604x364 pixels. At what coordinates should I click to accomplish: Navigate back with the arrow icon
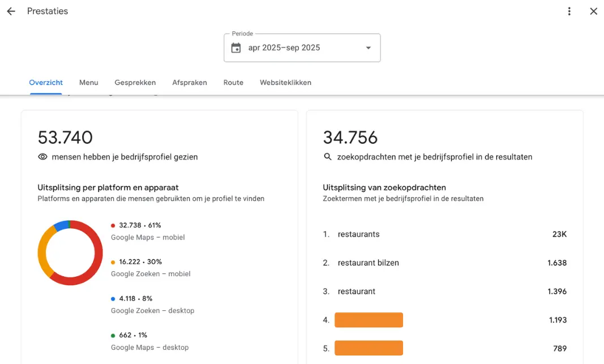[x=11, y=11]
